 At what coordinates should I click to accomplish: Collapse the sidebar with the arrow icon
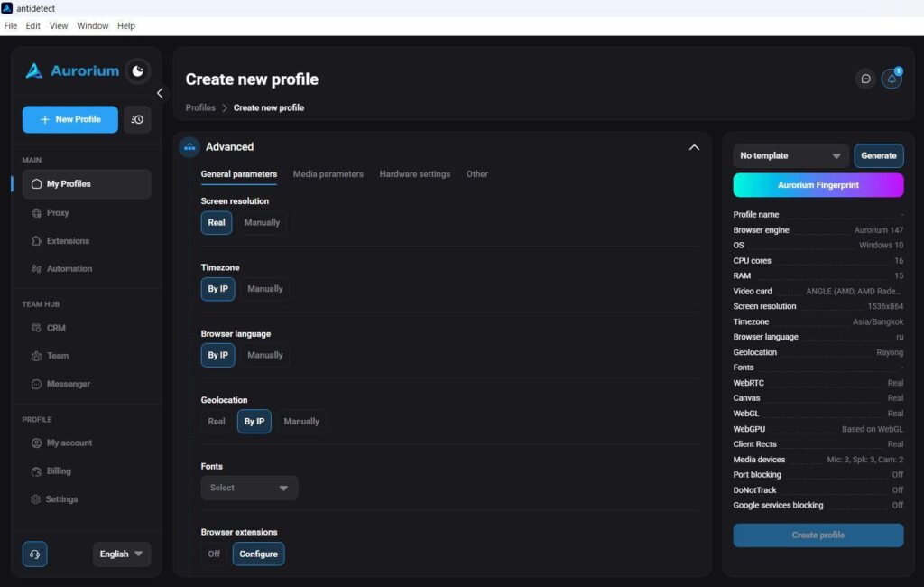pyautogui.click(x=160, y=93)
